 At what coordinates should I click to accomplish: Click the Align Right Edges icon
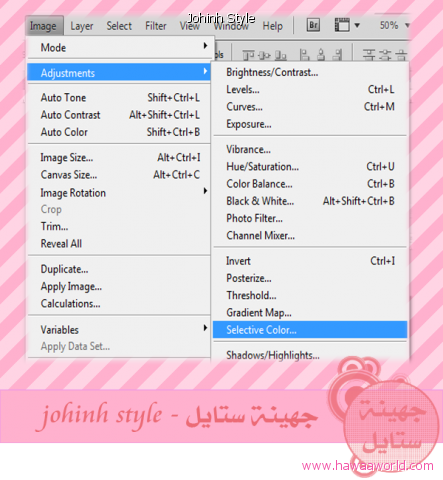click(338, 55)
